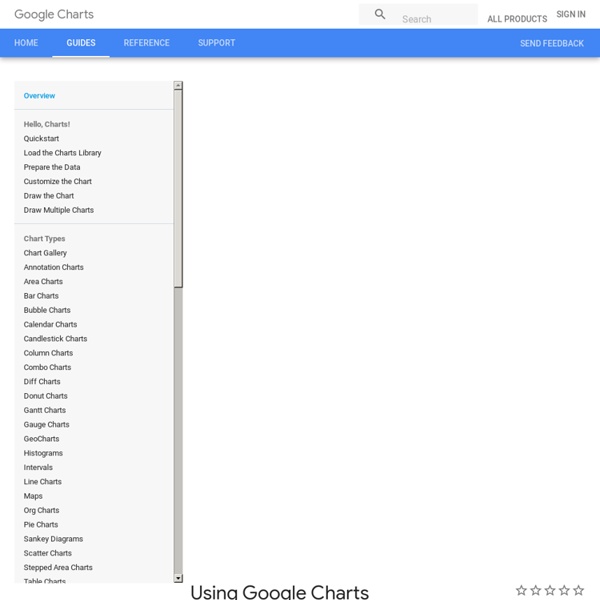Click the Hello, Charts! section heading
Screen dimensions: 600x600
[x=47, y=124]
